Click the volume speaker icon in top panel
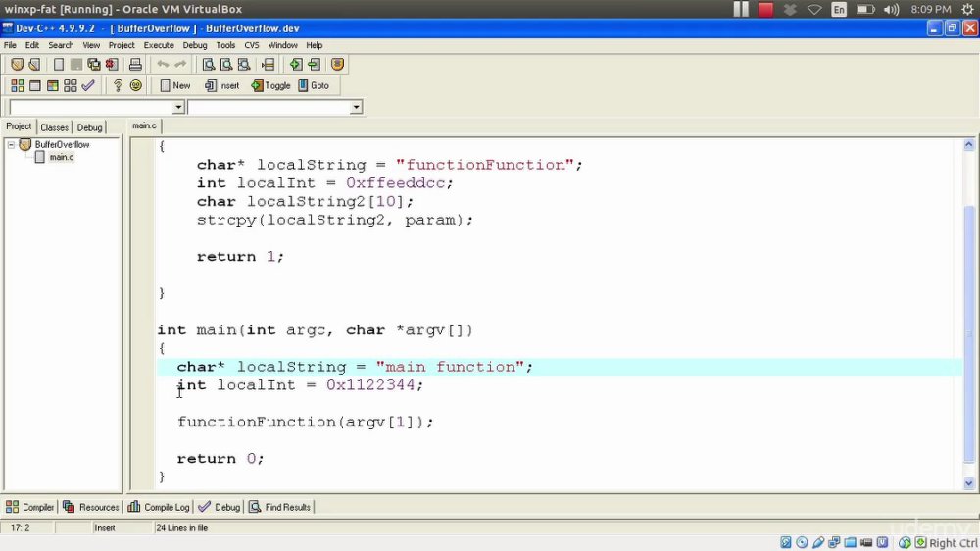This screenshot has height=551, width=980. (892, 10)
